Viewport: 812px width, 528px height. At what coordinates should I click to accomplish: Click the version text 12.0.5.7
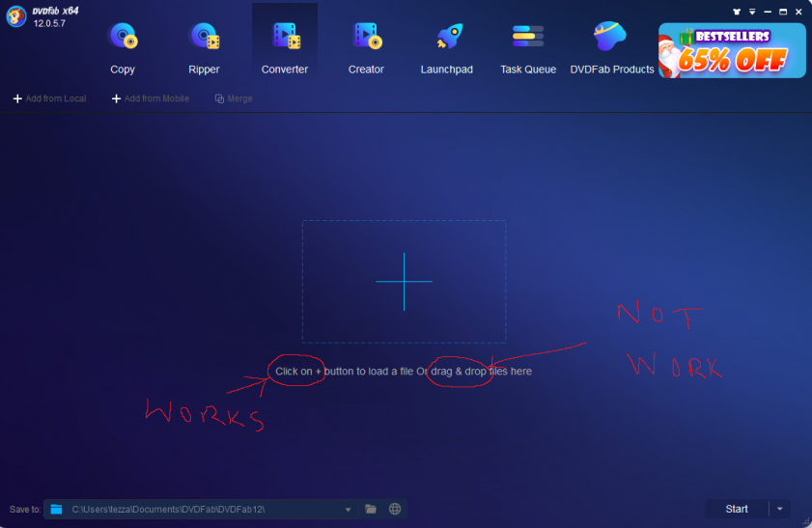coord(49,23)
